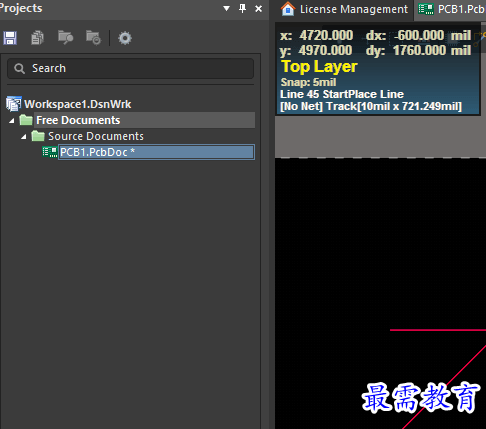This screenshot has height=429, width=486.
Task: Click the x: 4720.000 coordinate readout
Action: 316,35
